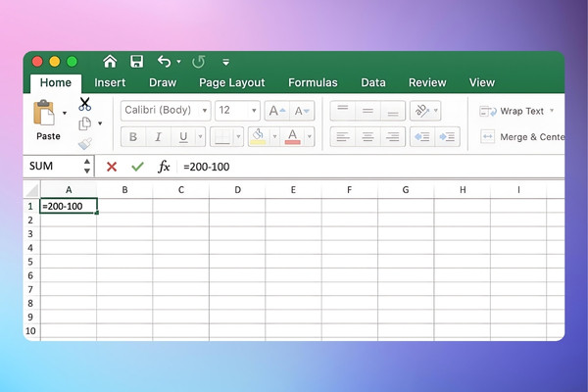
Task: Open the Page Layout tab
Action: [x=231, y=82]
